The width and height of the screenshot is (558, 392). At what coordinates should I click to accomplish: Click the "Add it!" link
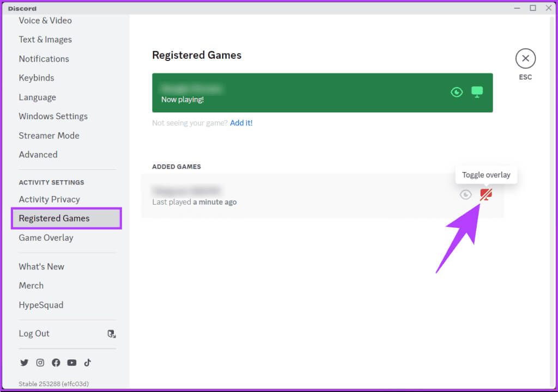pos(241,123)
